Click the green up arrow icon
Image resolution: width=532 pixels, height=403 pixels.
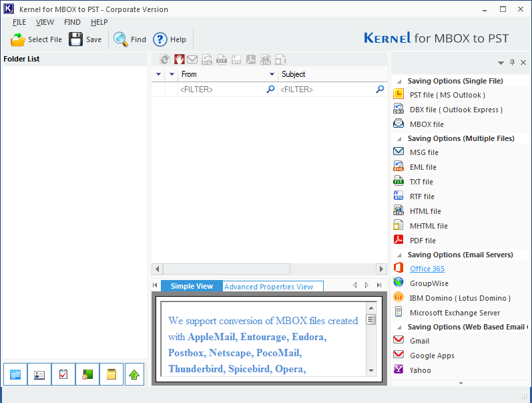(x=134, y=374)
